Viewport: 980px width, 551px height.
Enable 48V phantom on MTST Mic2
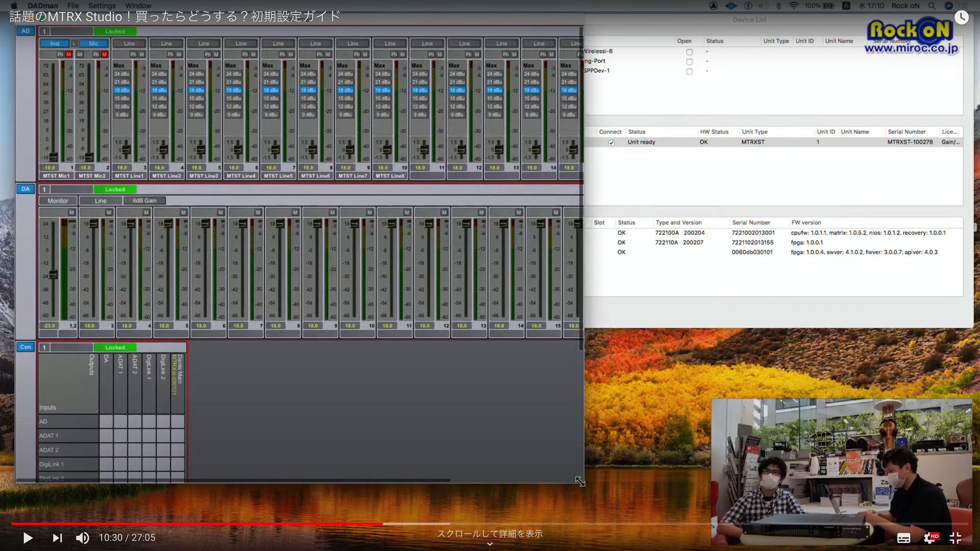pyautogui.click(x=80, y=54)
